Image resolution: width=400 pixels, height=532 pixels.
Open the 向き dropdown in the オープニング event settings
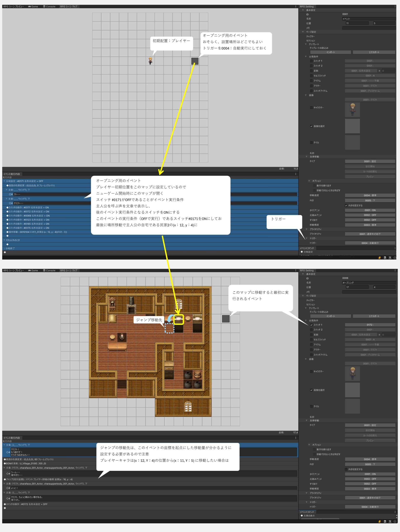tap(370, 464)
